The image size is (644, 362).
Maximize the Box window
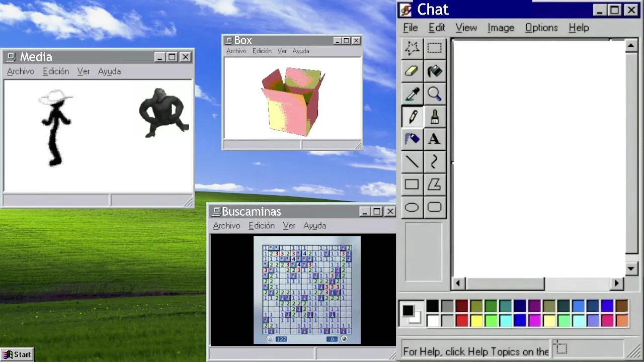346,41
